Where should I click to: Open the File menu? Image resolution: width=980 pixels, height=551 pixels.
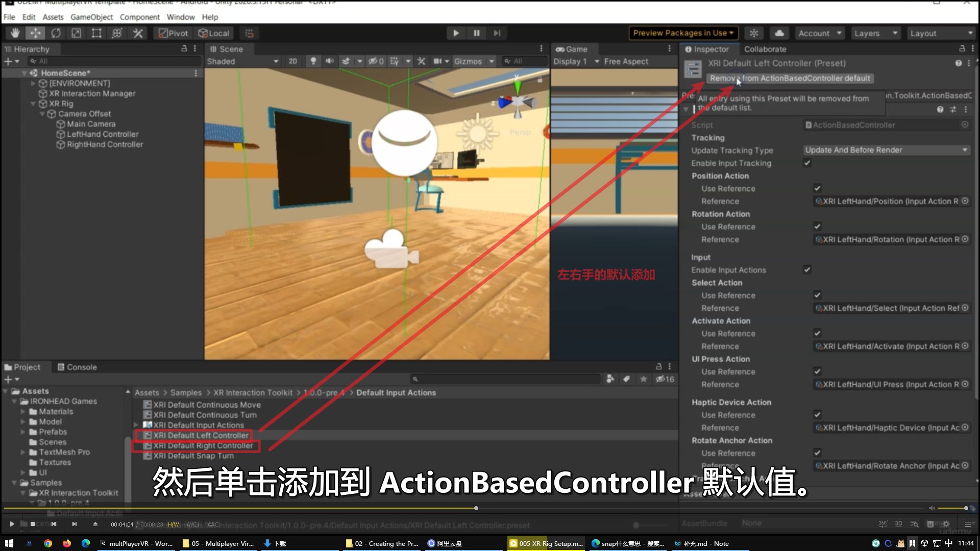(9, 17)
